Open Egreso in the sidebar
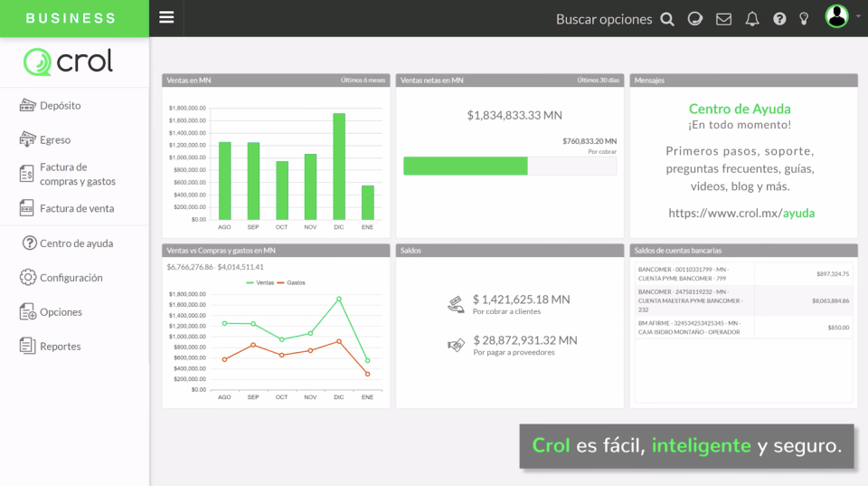868x486 pixels. (45, 139)
